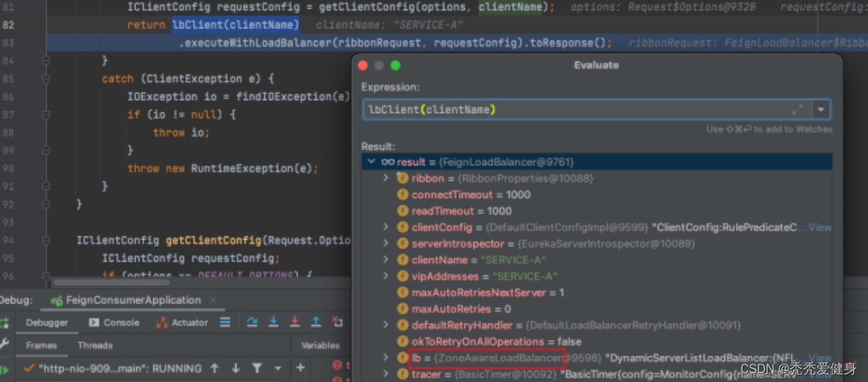
Task: Open the debugger layout settings icon
Action: [225, 322]
